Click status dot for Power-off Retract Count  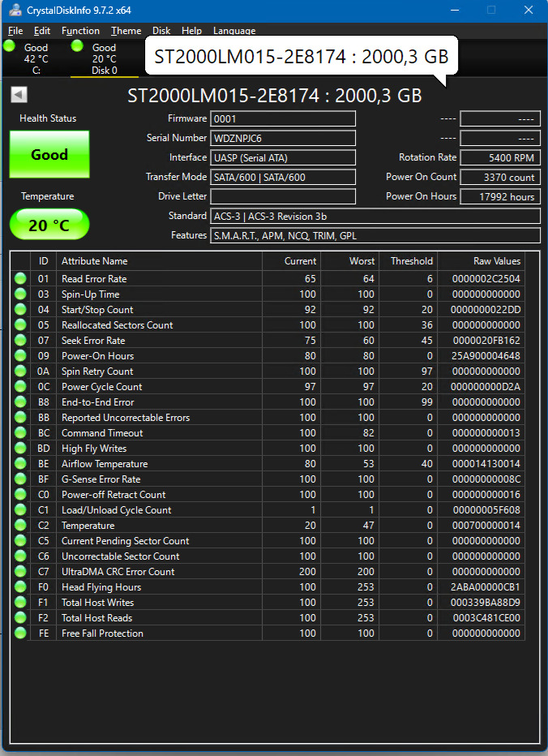(20, 495)
